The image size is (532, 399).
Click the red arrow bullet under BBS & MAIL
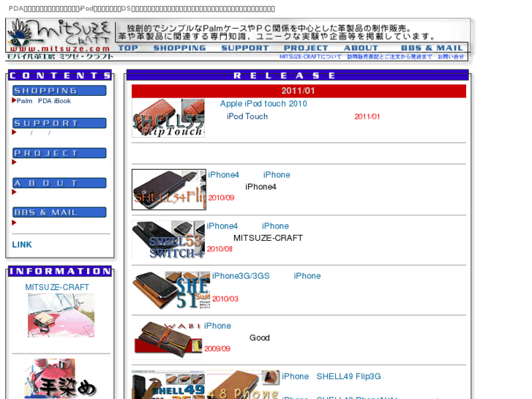(x=14, y=223)
